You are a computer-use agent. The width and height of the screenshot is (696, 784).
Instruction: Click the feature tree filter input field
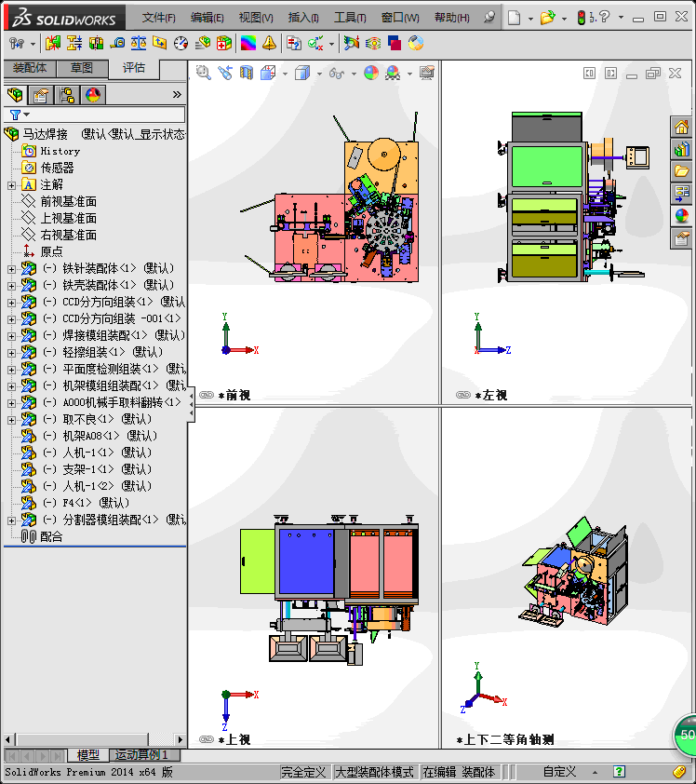(x=95, y=115)
